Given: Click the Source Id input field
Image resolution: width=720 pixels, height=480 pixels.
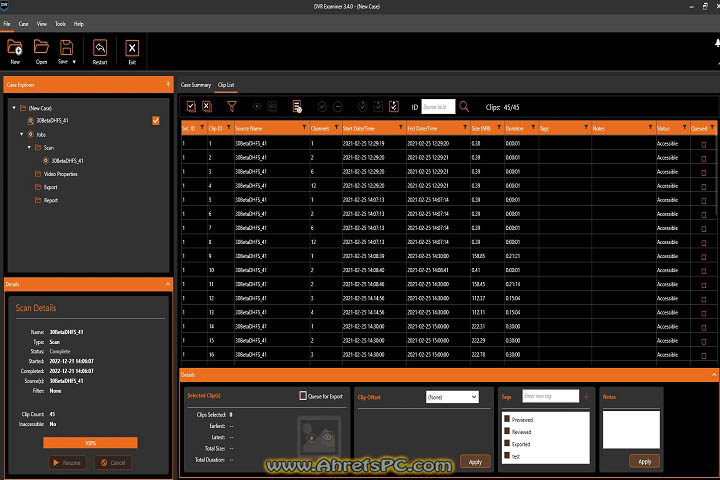Looking at the screenshot, I should pos(438,107).
